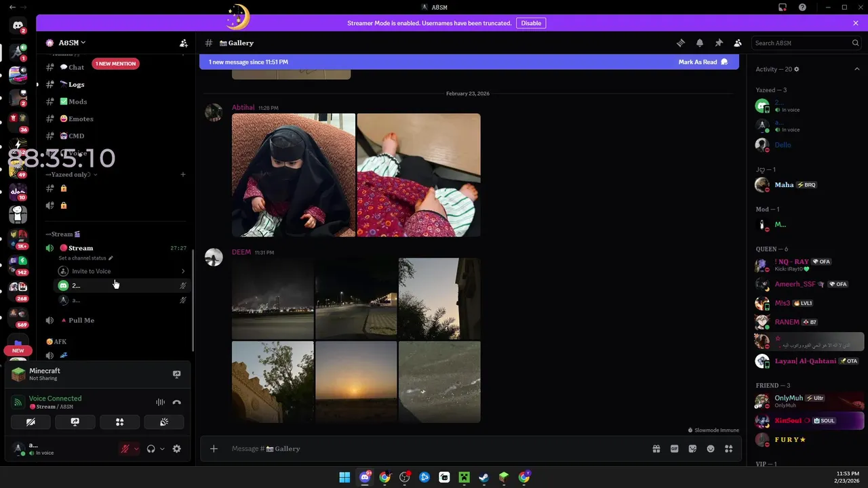This screenshot has height=488, width=868.
Task: Collapse the Yazeed only category
Action: pyautogui.click(x=71, y=174)
